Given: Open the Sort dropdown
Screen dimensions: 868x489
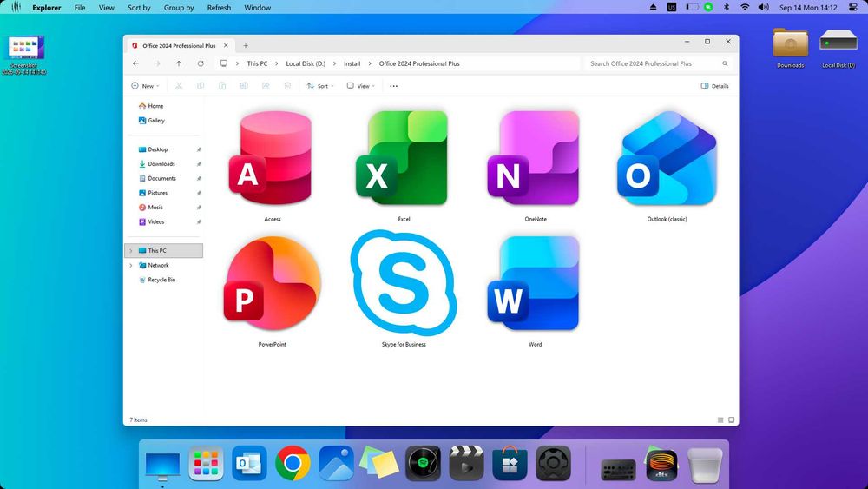Looking at the screenshot, I should click(320, 86).
